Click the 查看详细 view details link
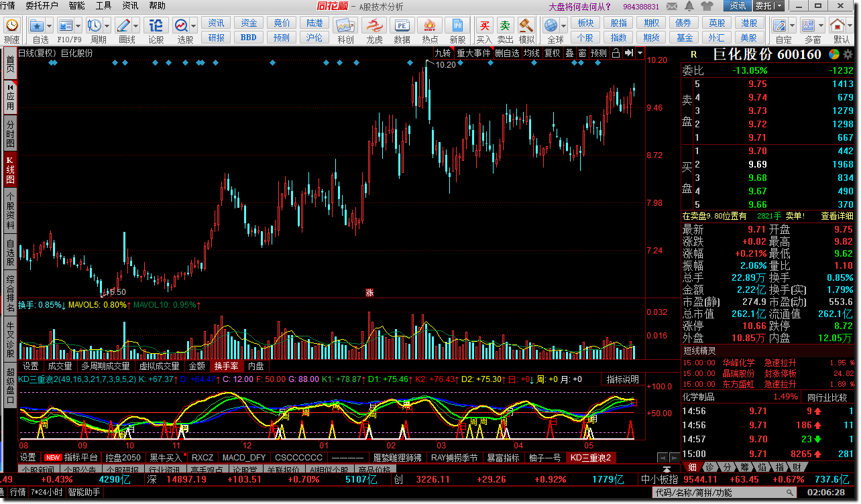Viewport: 861px width, 504px height. (x=837, y=216)
